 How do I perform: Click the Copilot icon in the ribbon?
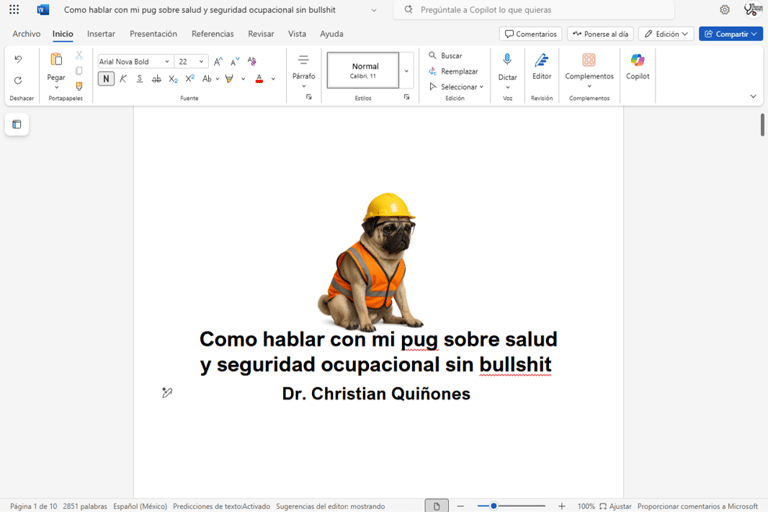point(637,61)
